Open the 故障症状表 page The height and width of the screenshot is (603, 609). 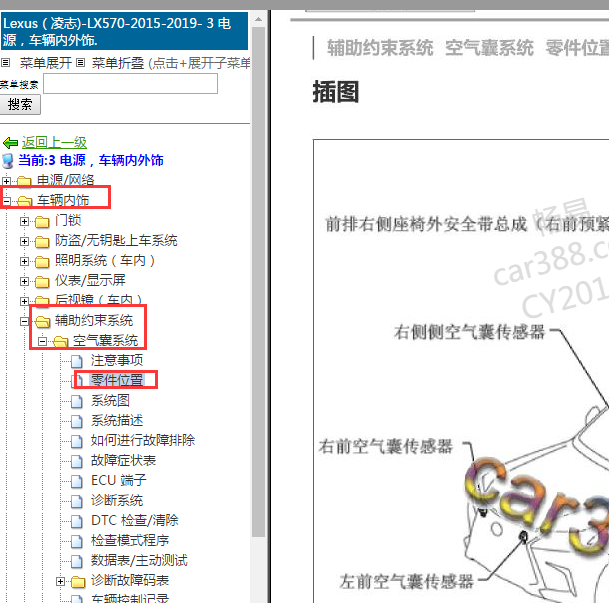[124, 461]
